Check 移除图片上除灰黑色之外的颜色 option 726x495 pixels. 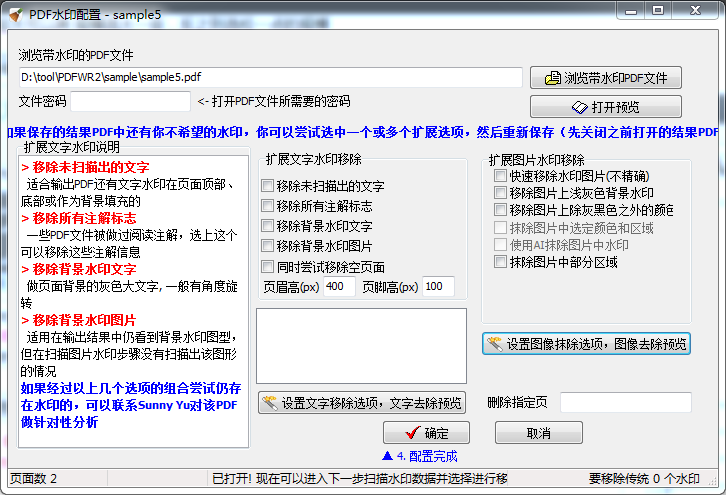click(x=500, y=210)
